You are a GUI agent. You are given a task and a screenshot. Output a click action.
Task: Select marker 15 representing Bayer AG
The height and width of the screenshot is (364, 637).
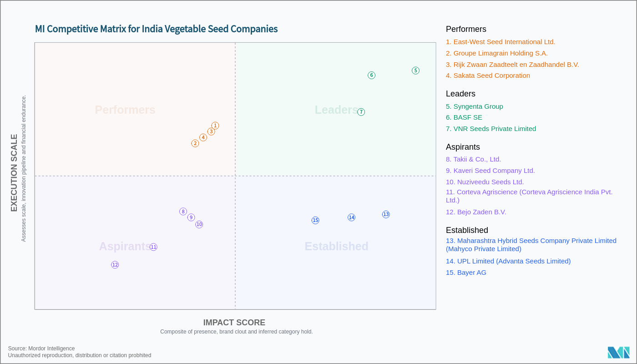click(x=315, y=220)
